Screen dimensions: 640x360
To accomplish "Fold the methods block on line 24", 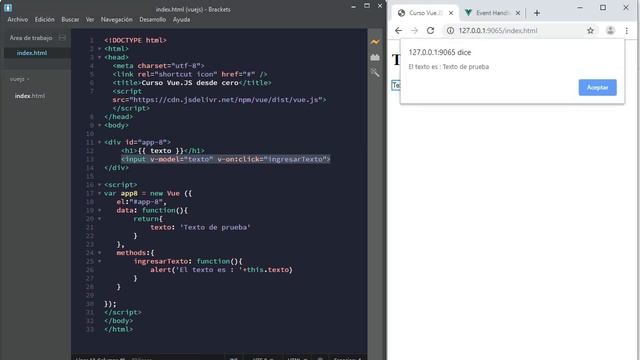I will click(x=99, y=253).
